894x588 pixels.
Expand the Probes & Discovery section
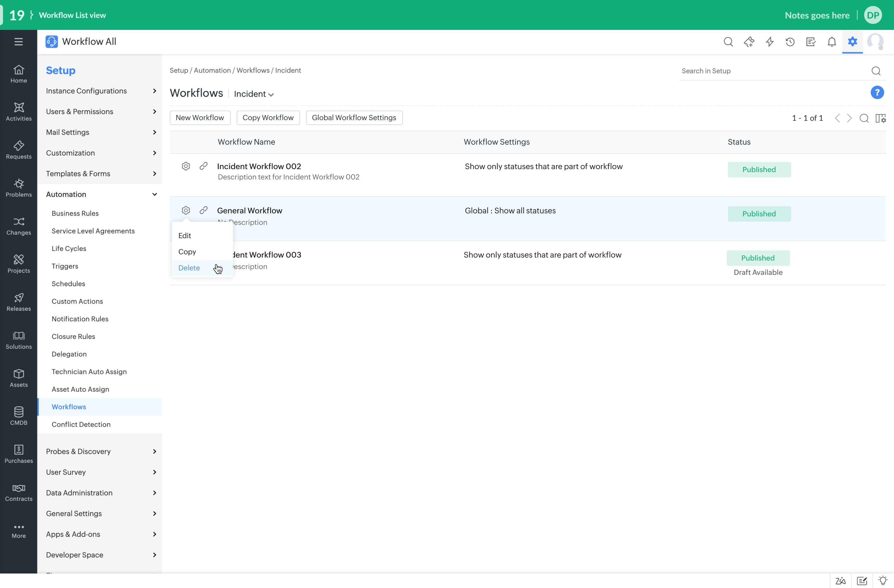click(x=154, y=451)
